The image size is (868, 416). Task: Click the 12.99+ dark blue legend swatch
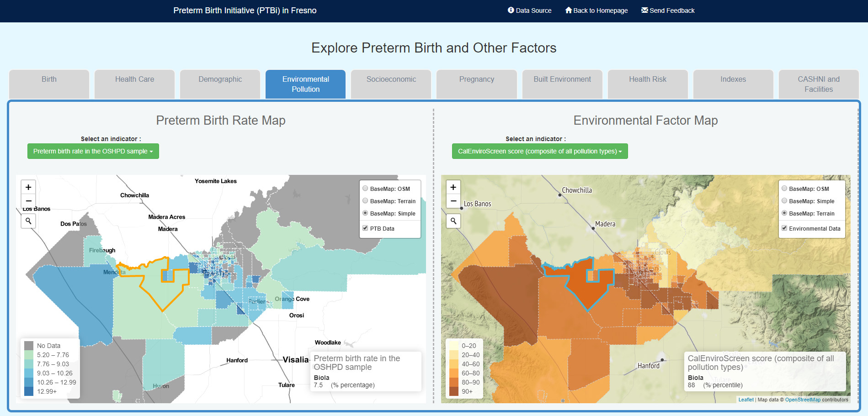coord(29,391)
